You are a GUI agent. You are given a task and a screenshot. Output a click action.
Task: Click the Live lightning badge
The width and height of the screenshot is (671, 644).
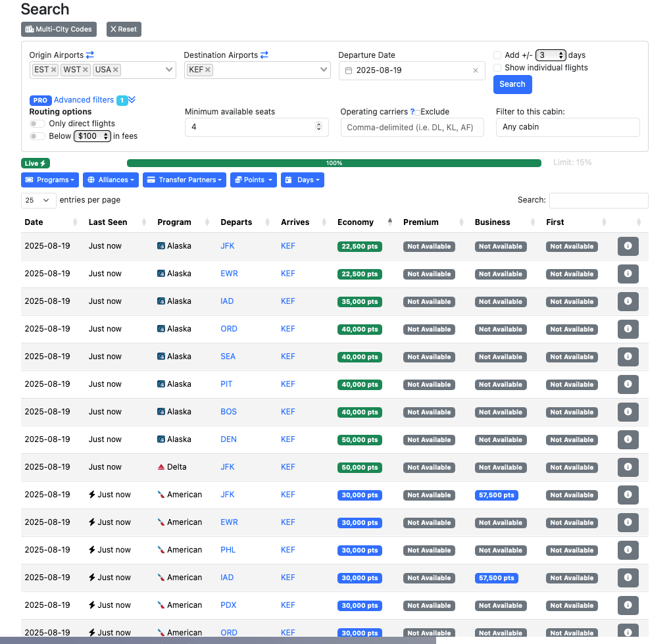point(36,163)
